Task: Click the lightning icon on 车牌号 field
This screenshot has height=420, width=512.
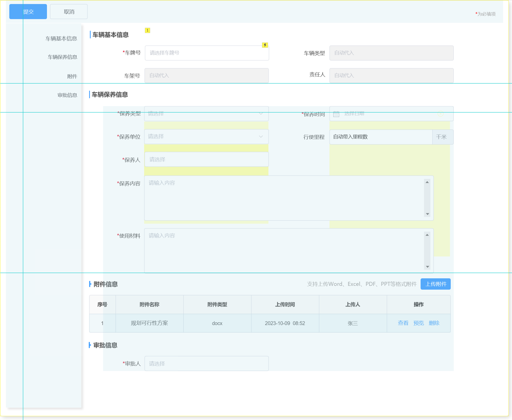Action: point(265,45)
